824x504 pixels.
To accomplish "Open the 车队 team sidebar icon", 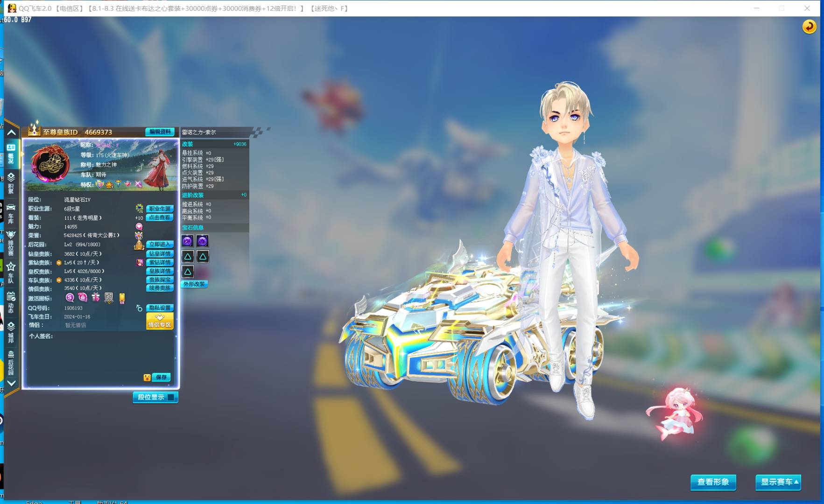I will (11, 272).
